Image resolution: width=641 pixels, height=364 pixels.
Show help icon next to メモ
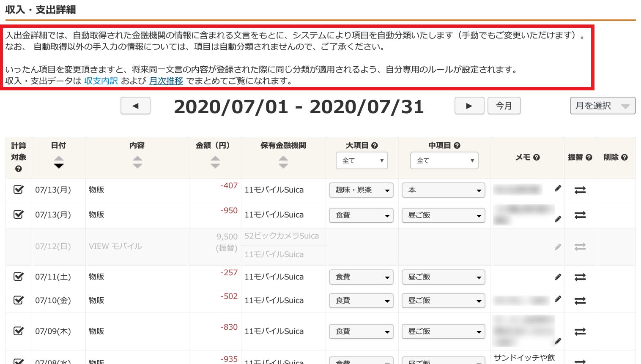click(537, 158)
